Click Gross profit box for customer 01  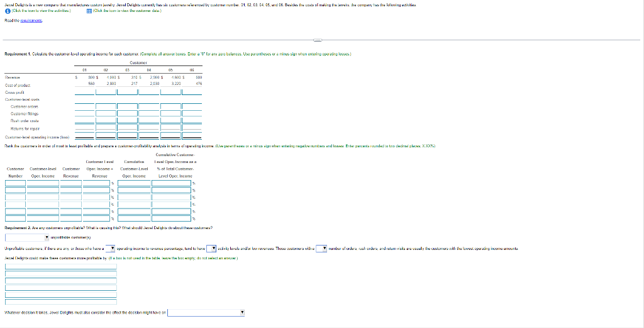[x=85, y=92]
